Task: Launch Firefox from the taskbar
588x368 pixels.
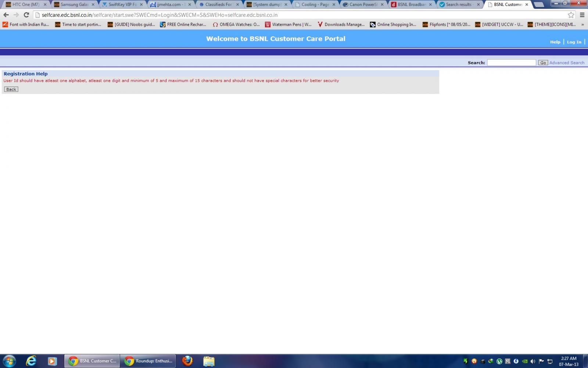Action: [187, 361]
